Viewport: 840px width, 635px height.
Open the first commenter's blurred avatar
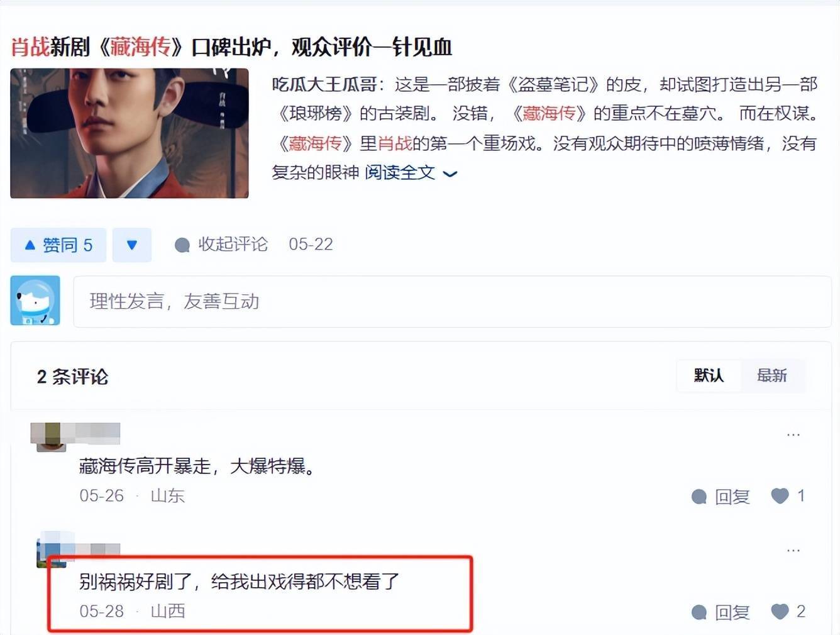tap(50, 436)
